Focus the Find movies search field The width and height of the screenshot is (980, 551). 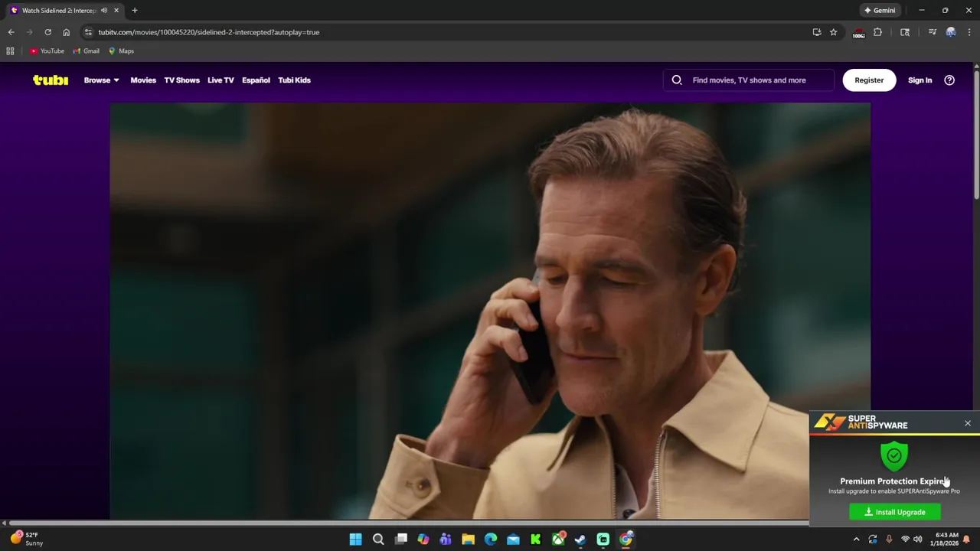(749, 80)
